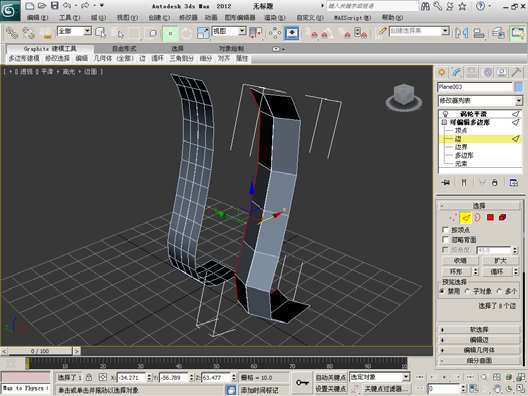Select the 禁用 preview selection radio button
This screenshot has width=528, height=396.
click(443, 291)
